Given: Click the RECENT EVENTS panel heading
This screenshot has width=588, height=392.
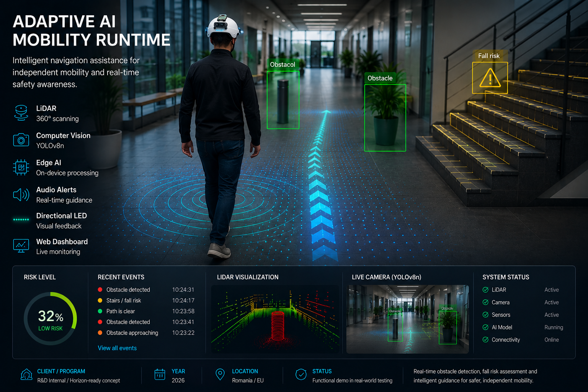Looking at the screenshot, I should click(121, 277).
